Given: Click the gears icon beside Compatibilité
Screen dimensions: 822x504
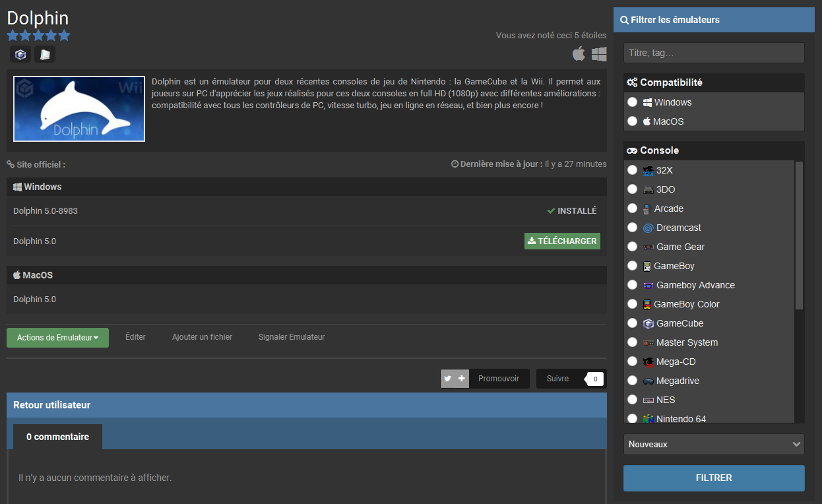Looking at the screenshot, I should coord(632,82).
